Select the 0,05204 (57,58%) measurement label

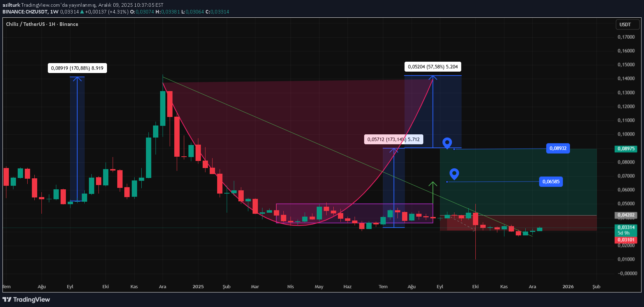pyautogui.click(x=433, y=67)
